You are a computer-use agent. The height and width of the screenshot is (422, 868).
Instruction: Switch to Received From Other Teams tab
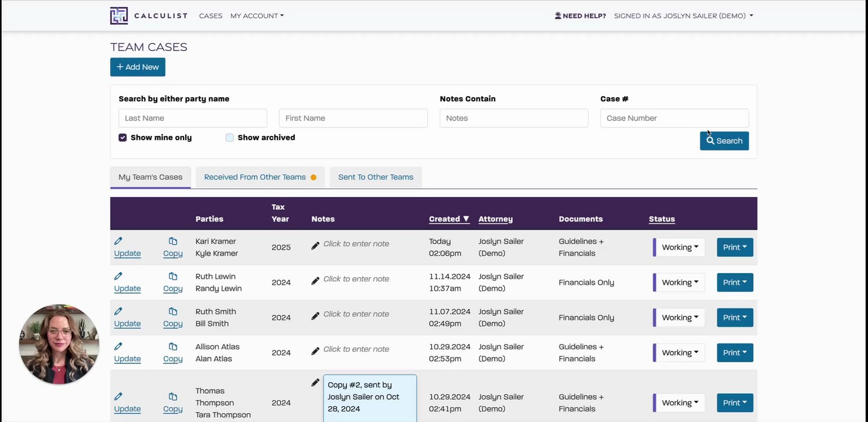point(260,177)
